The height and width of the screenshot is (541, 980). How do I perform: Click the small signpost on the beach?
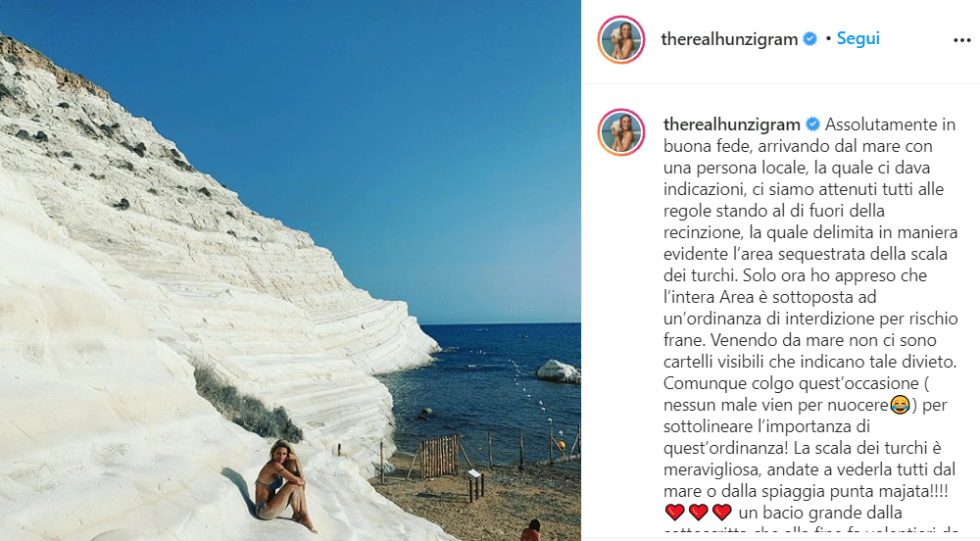(x=475, y=484)
